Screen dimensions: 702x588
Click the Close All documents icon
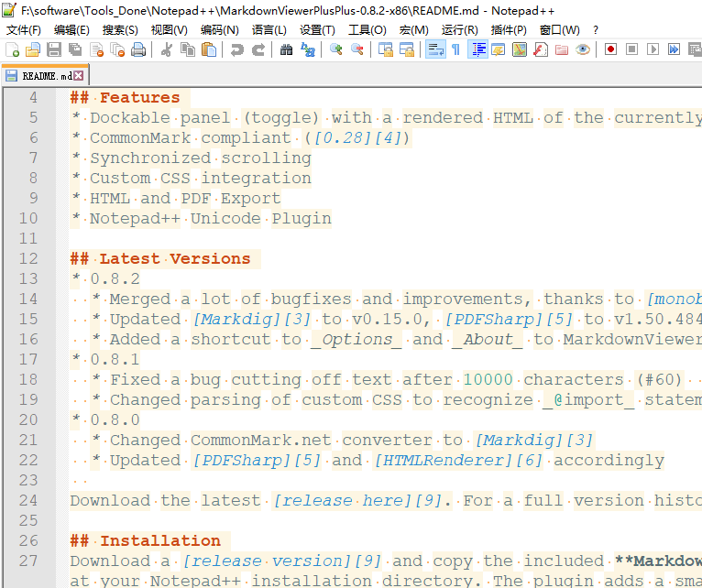[117, 49]
